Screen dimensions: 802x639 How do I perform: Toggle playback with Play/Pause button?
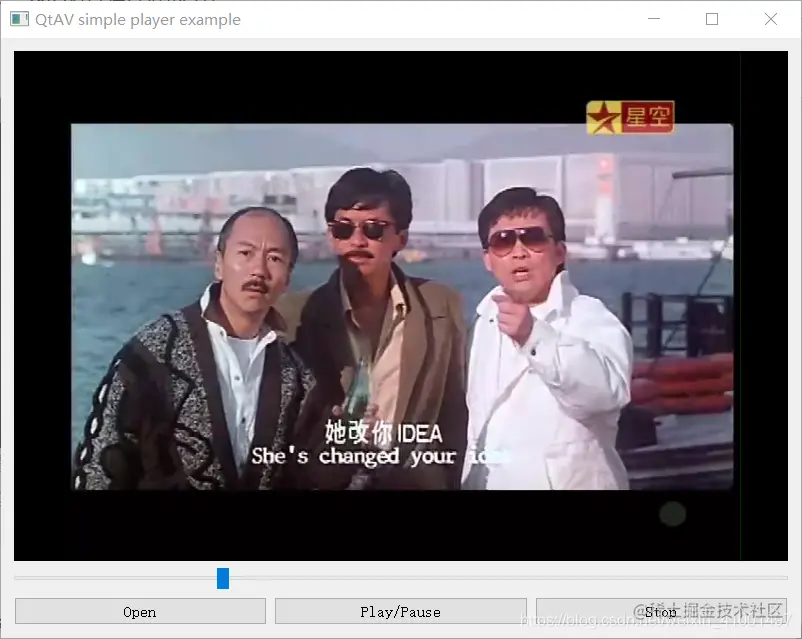(x=400, y=611)
